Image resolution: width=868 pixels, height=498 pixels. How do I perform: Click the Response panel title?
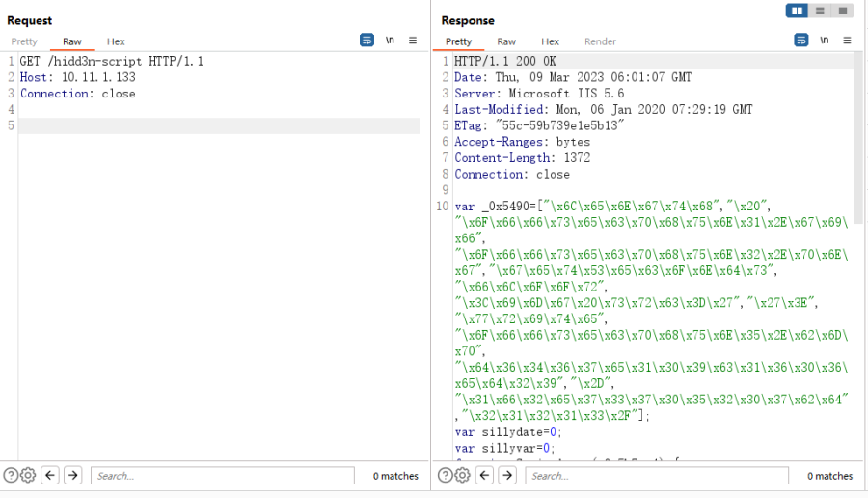[x=468, y=20]
